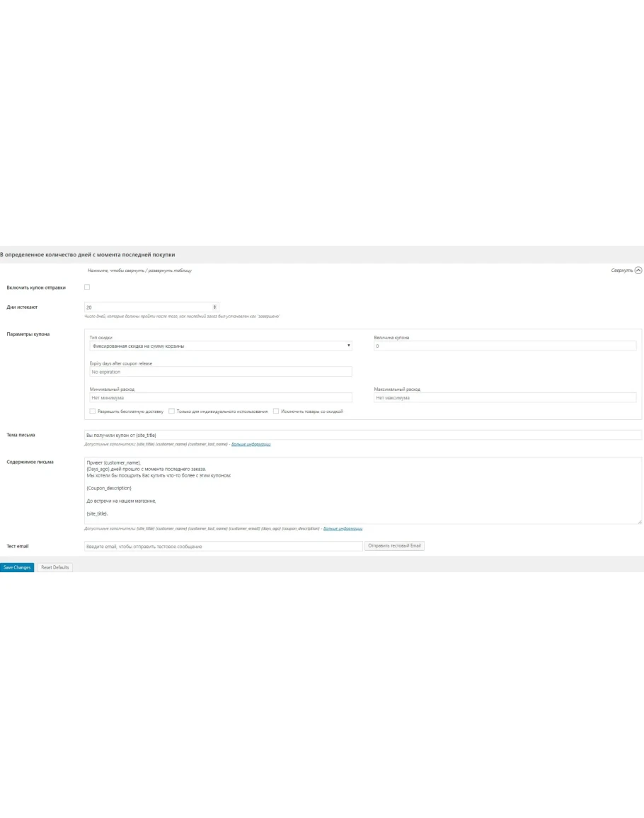This screenshot has height=818, width=644.
Task: Click the circled chevron icon beside Свернуть
Action: pyautogui.click(x=638, y=271)
